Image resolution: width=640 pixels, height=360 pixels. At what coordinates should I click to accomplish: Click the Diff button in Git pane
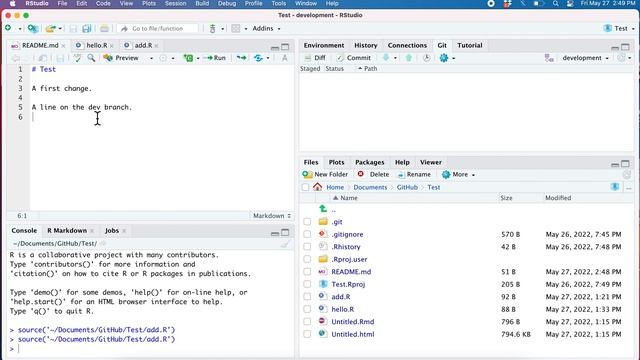(315, 58)
